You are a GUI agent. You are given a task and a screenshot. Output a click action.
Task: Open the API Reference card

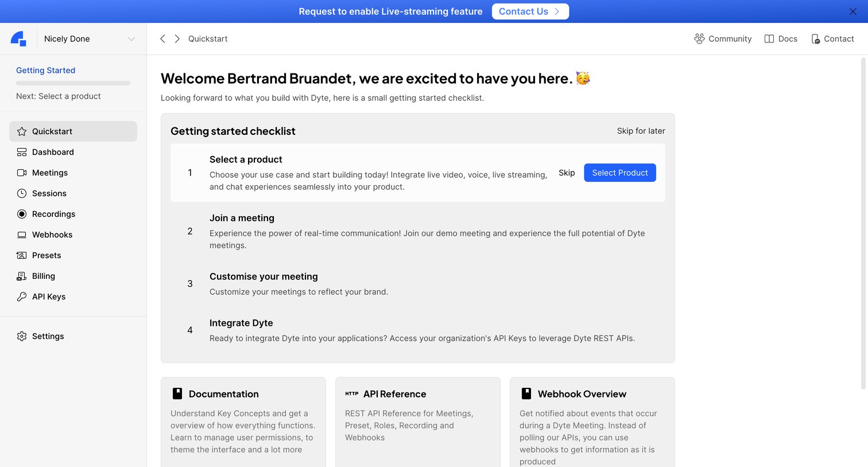click(418, 422)
